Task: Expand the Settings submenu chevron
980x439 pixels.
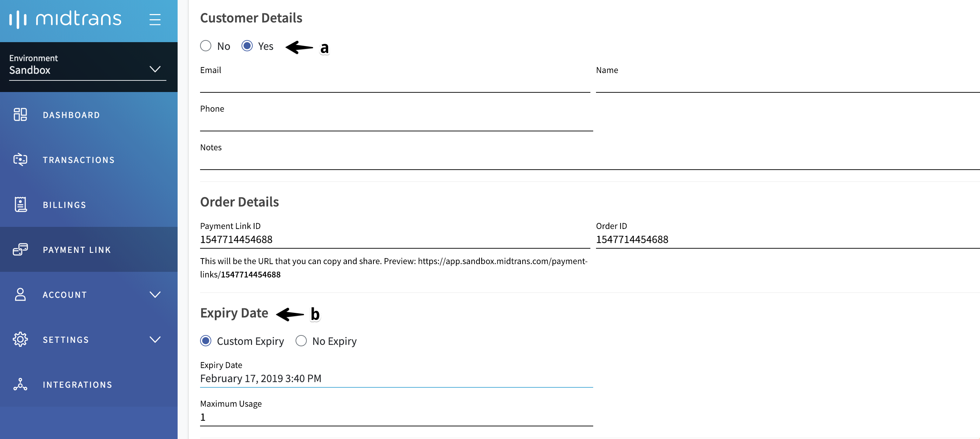Action: (155, 339)
